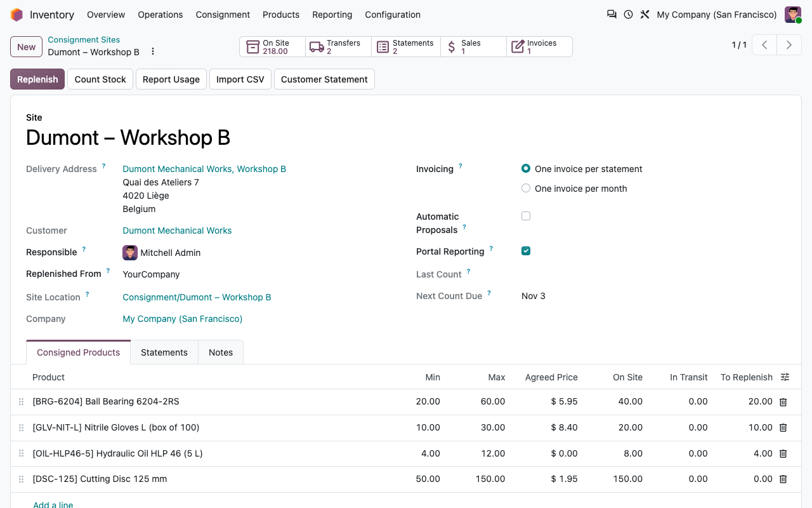Delete the Cutting Disc 125 mm line

783,479
